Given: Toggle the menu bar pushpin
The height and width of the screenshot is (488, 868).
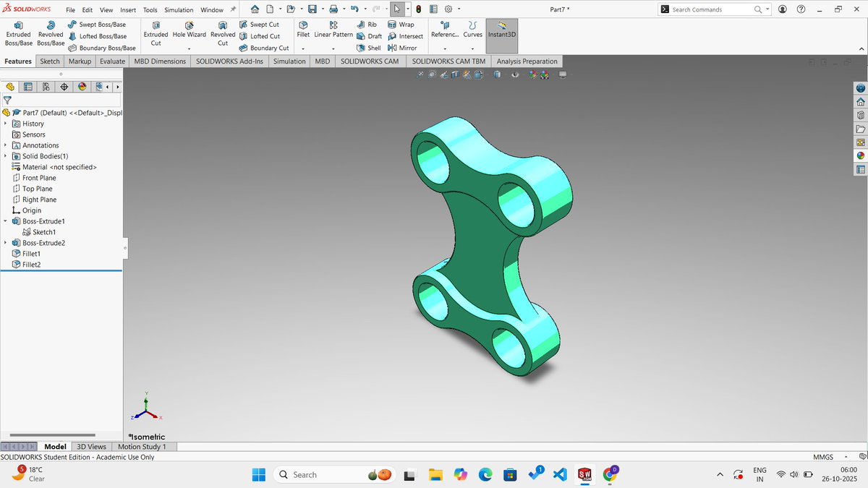Looking at the screenshot, I should [233, 9].
